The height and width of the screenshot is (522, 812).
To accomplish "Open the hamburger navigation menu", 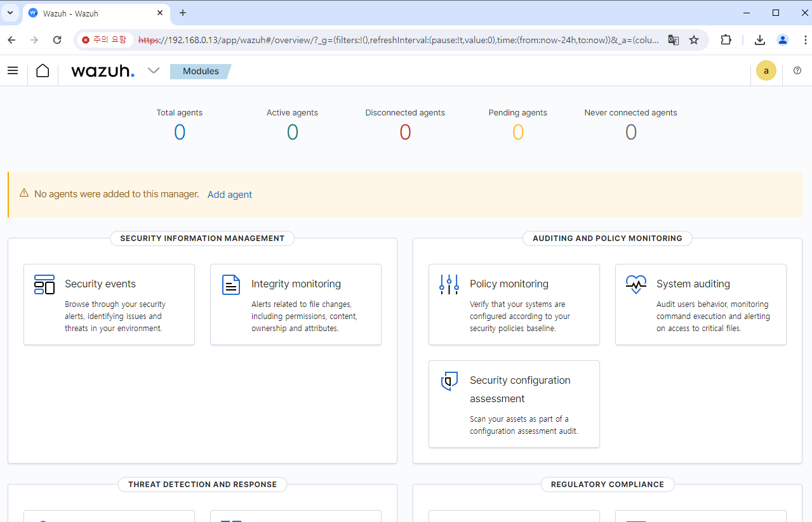I will [13, 70].
